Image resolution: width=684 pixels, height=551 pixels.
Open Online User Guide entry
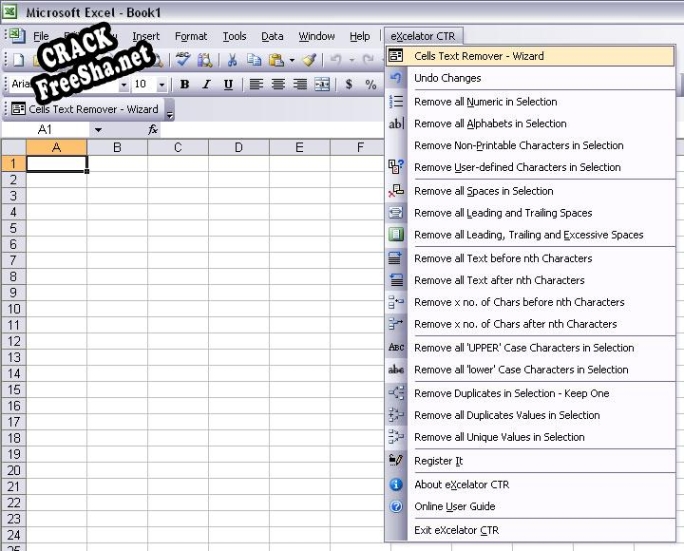point(454,506)
